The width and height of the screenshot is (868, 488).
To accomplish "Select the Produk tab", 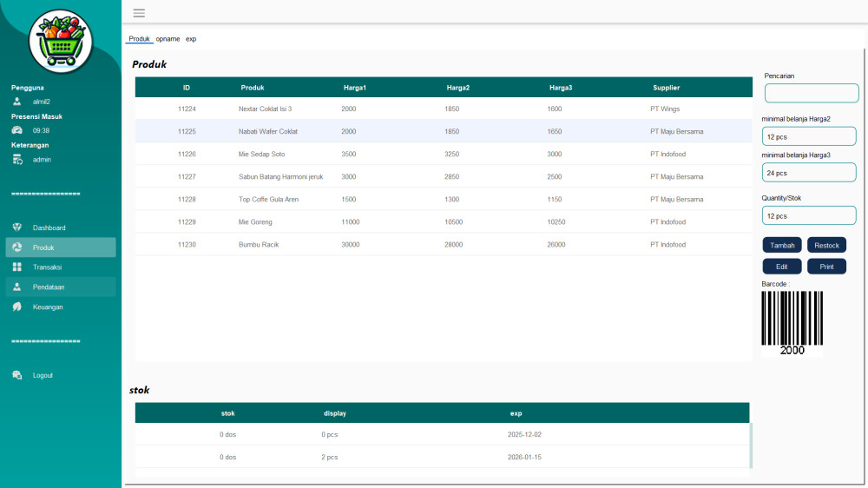I will pyautogui.click(x=139, y=39).
